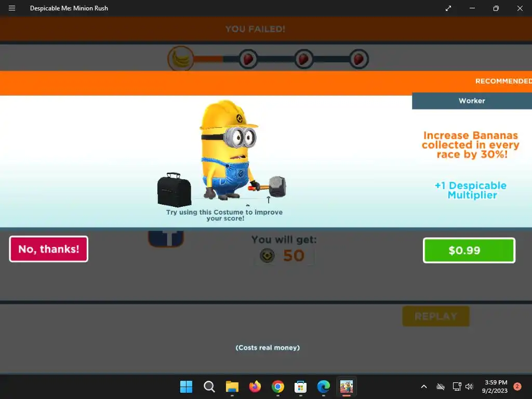The image size is (532, 399).
Task: Click the 'You will get:' label
Action: click(x=284, y=240)
